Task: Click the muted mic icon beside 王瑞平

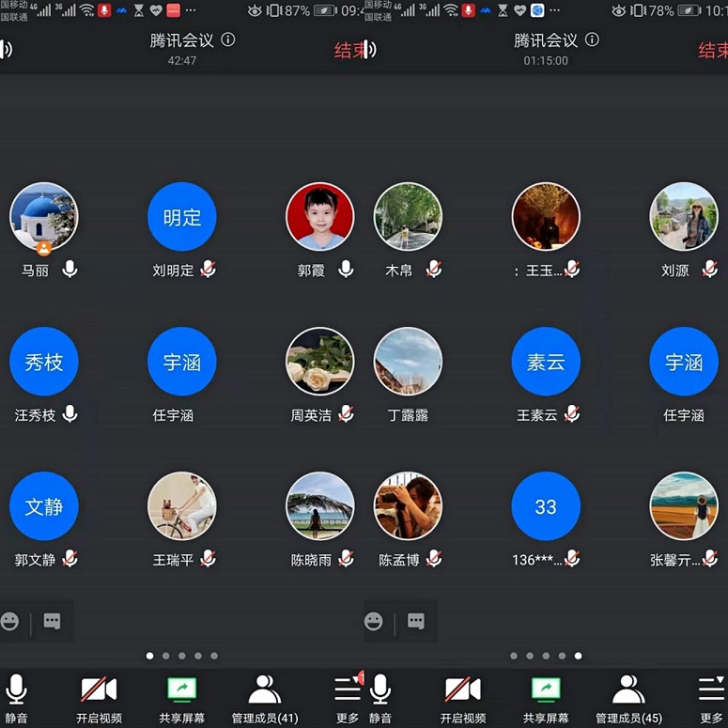Action: coord(208,559)
